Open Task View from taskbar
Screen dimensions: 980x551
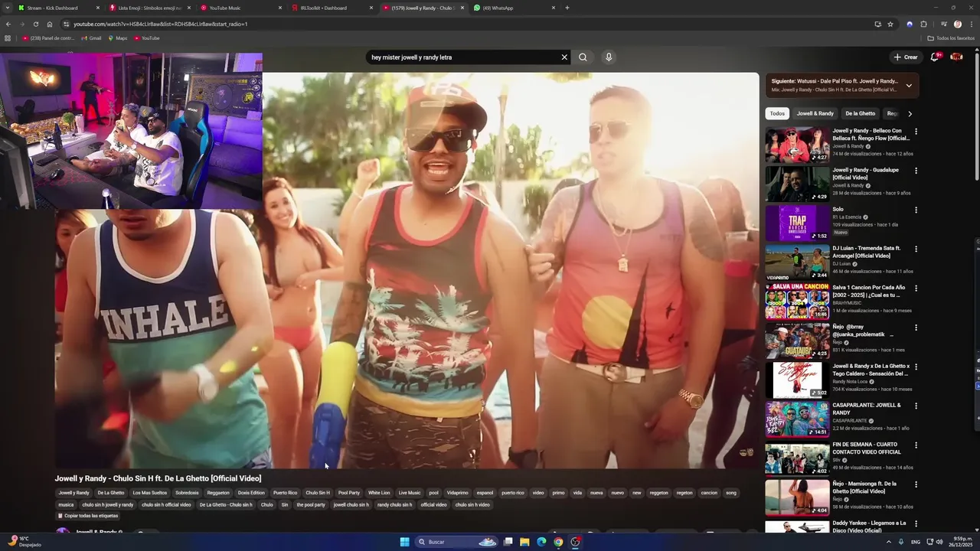[x=508, y=542]
